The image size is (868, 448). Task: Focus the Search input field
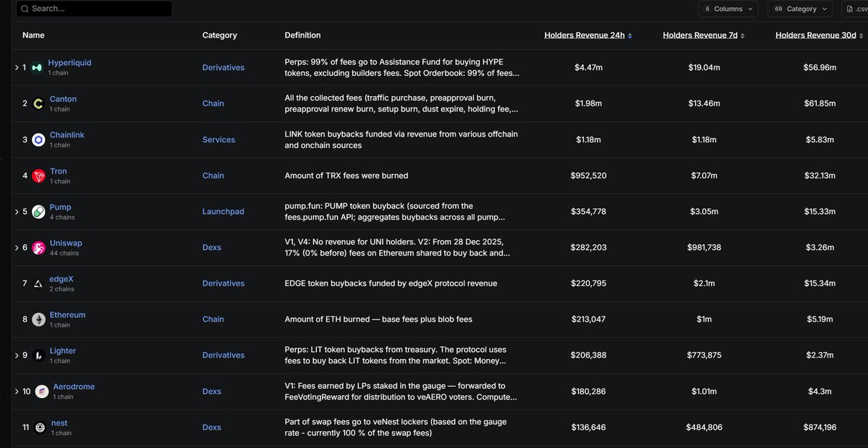(x=93, y=9)
